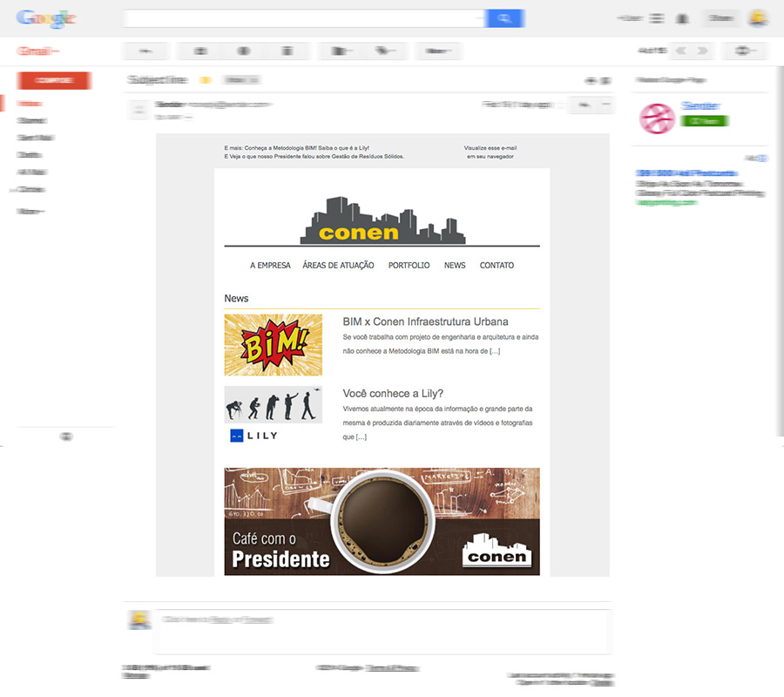Click the print and new-window icons
The image size is (784, 697).
(x=598, y=80)
